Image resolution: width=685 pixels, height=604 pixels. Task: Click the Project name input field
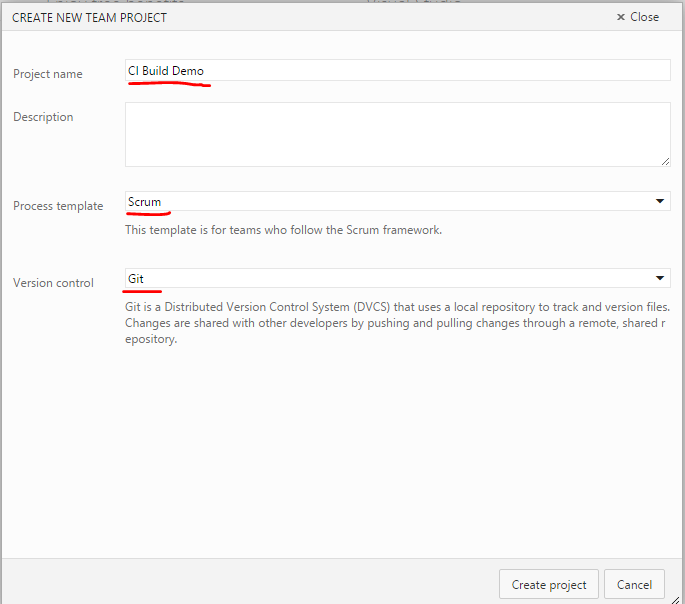398,70
